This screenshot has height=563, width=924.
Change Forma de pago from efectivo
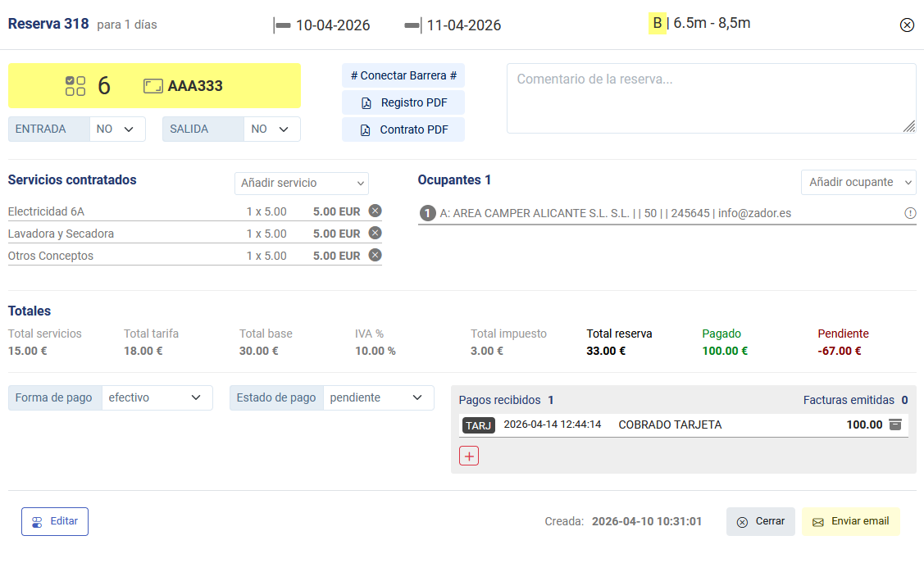coord(157,397)
